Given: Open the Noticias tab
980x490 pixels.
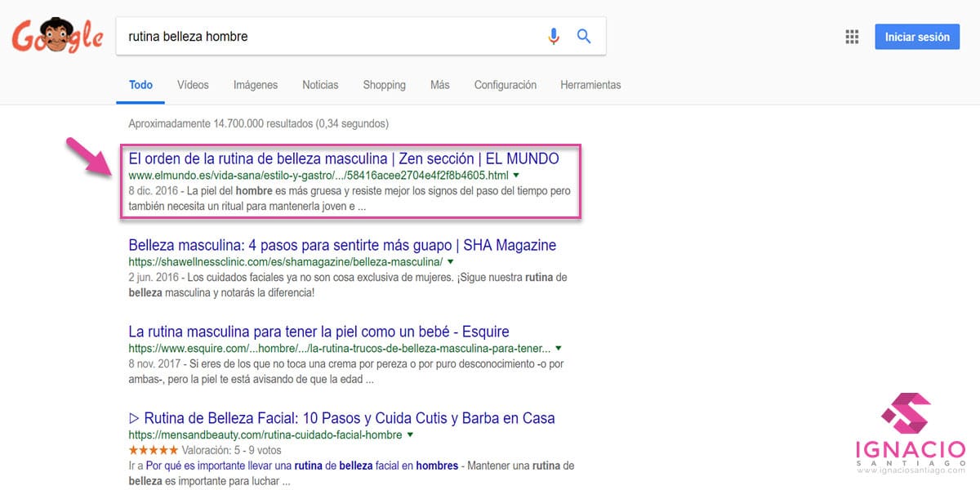Looking at the screenshot, I should pos(320,85).
